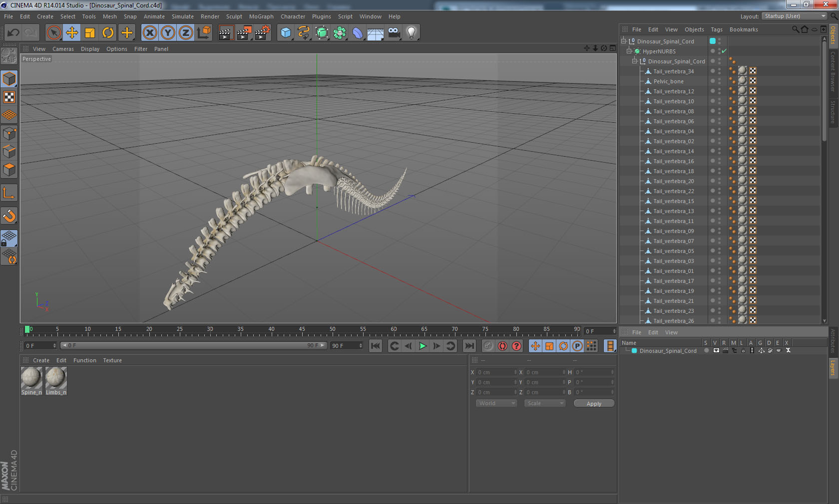This screenshot has width=839, height=504.
Task: Add a HyperNURBS generator
Action: point(322,33)
